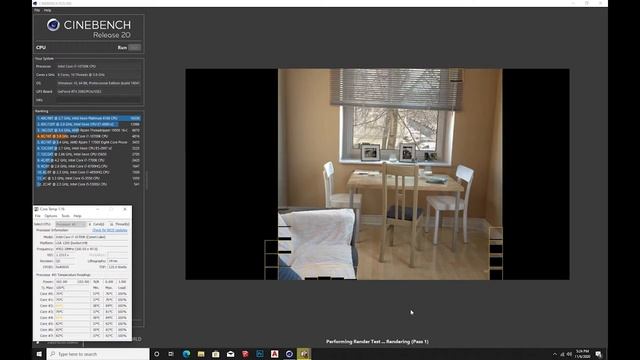Screen dimensions: 640x360
Task: Open the taskbar clock and calendar
Action: (x=582, y=354)
